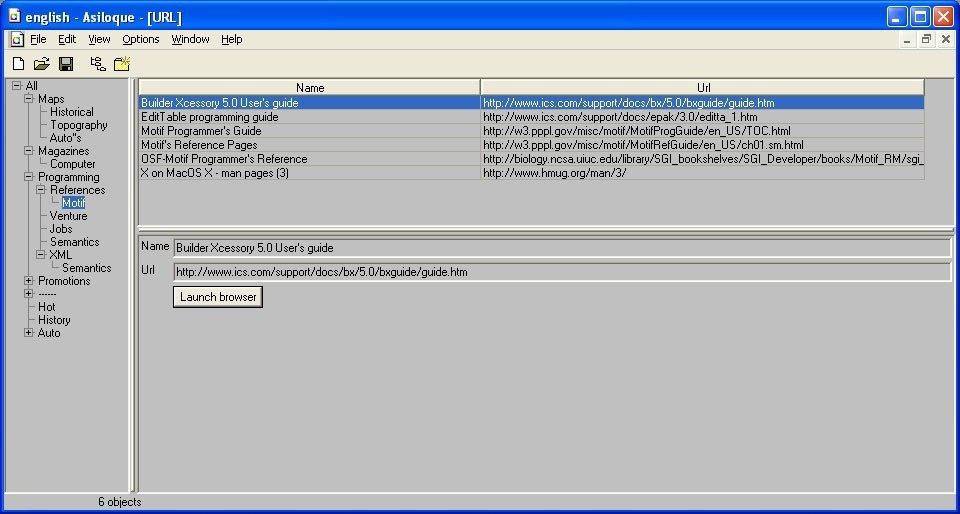
Task: Select the Jobs tree item
Action: pyautogui.click(x=61, y=229)
